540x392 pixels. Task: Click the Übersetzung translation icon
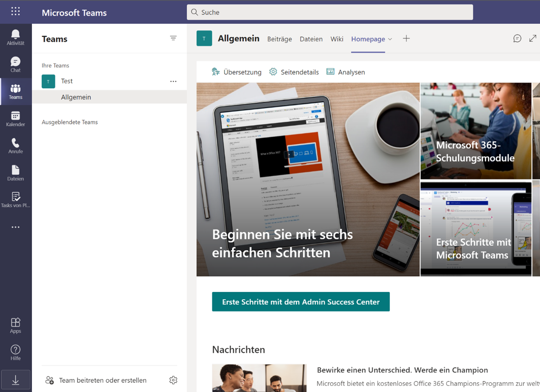pyautogui.click(x=216, y=72)
